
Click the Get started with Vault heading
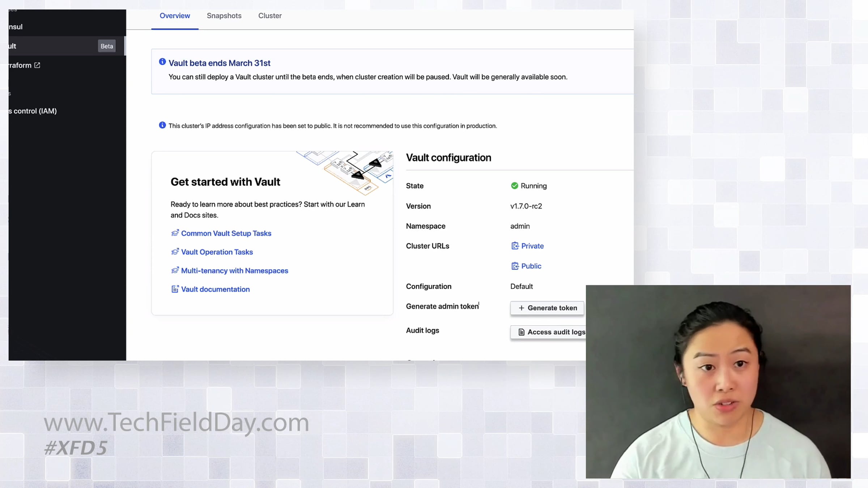click(x=225, y=182)
